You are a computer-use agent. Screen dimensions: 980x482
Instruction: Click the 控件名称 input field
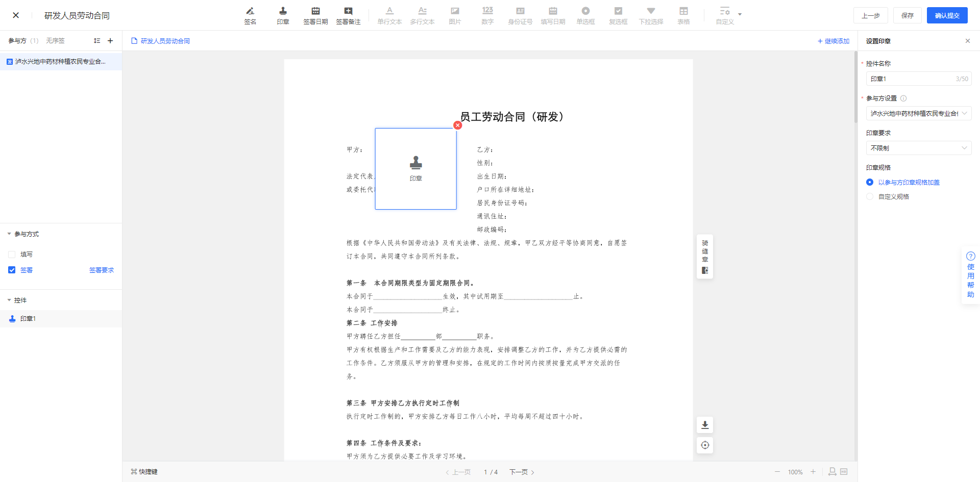(919, 79)
